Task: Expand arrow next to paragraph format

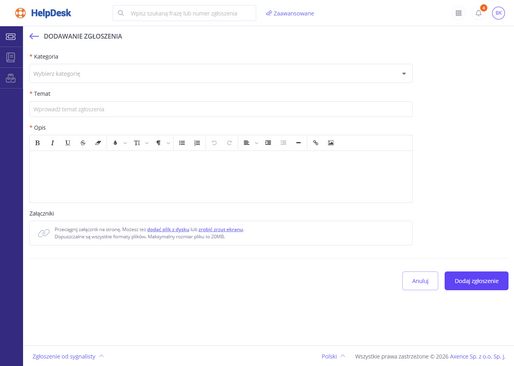Action: pyautogui.click(x=168, y=143)
